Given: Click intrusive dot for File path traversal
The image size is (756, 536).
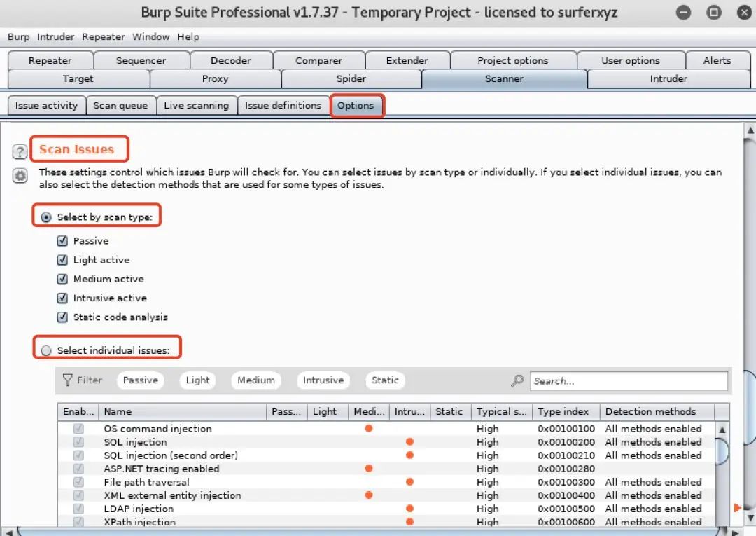Looking at the screenshot, I should point(409,481).
